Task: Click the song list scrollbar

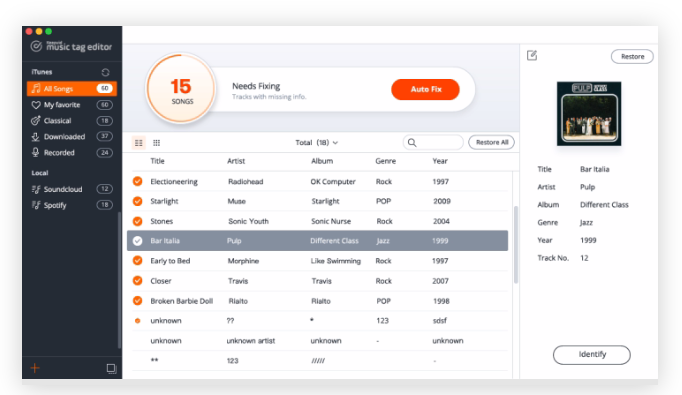Action: (x=516, y=244)
